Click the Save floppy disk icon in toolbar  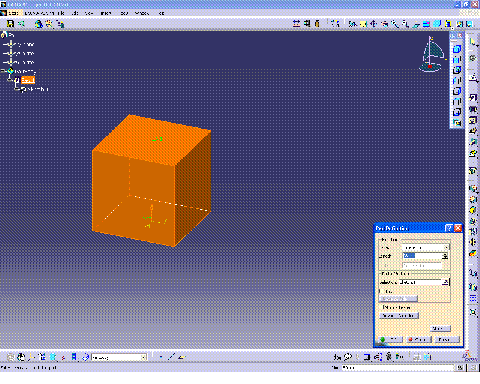pyautogui.click(x=11, y=23)
